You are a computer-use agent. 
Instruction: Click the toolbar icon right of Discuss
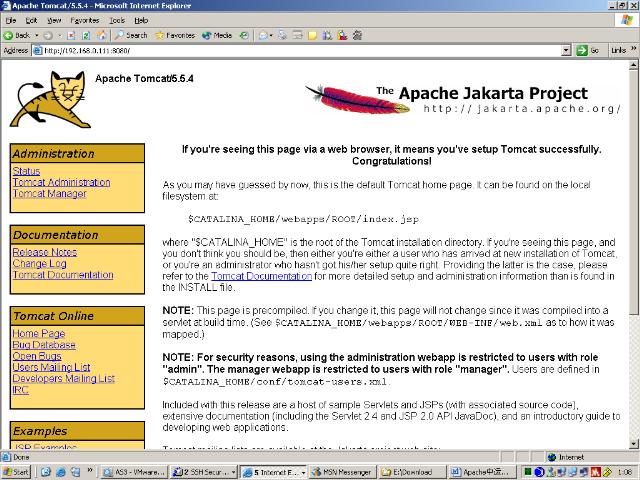coord(327,36)
